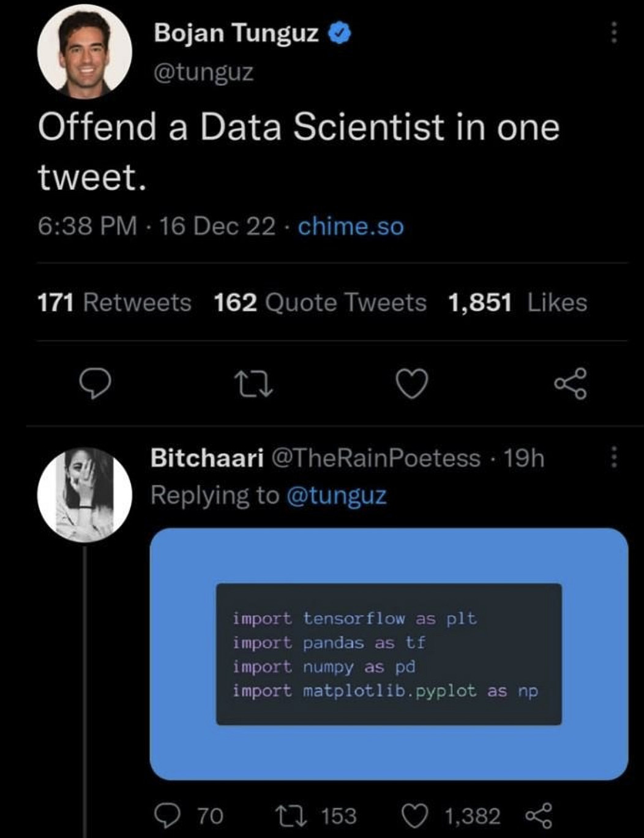View the 1,851 Likes list
This screenshot has width=644, height=838.
[517, 303]
